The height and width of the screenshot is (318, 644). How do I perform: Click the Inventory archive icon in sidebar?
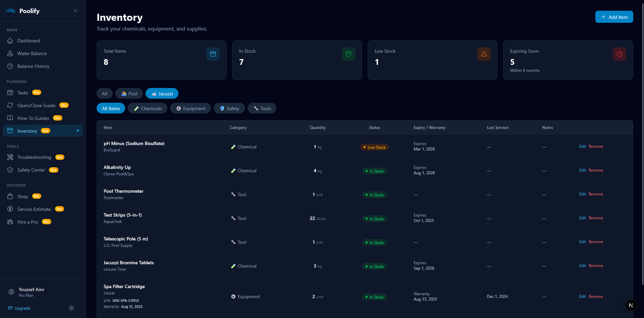click(x=10, y=131)
